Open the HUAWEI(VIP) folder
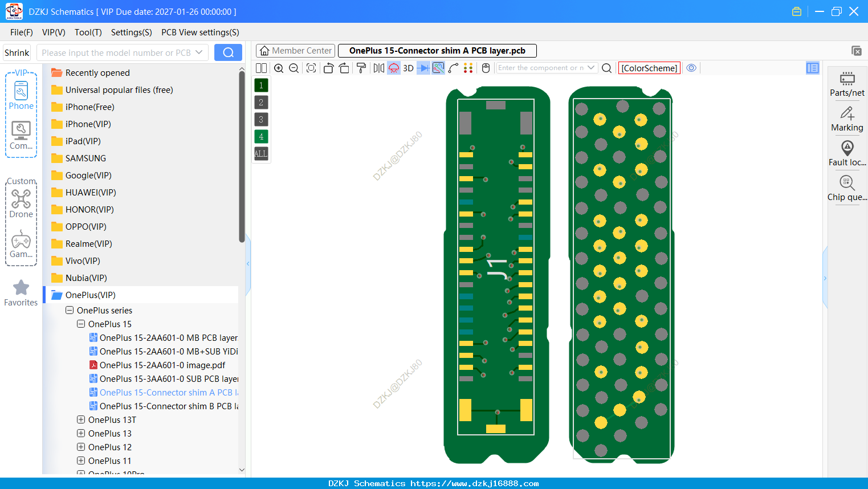The image size is (868, 489). click(x=91, y=193)
